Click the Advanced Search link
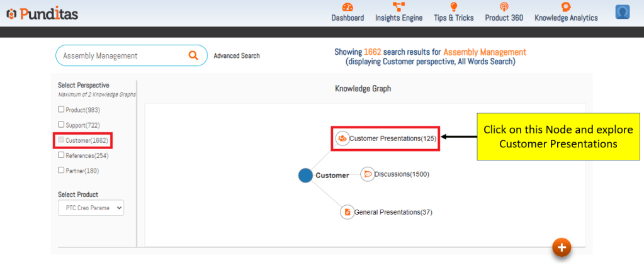 (237, 56)
